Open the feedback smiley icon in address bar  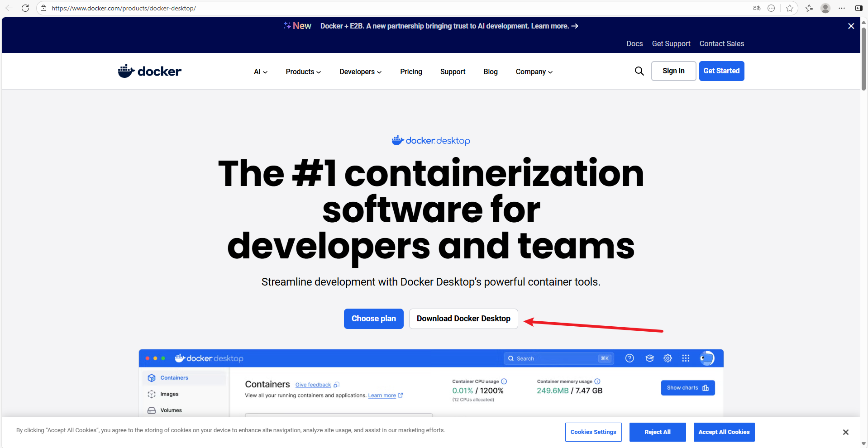tap(772, 8)
